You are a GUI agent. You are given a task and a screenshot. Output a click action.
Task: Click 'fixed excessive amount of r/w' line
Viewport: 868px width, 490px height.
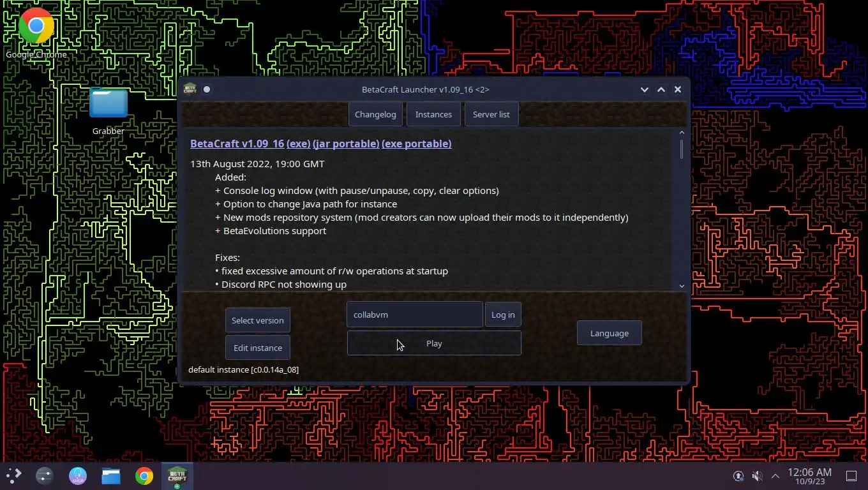pyautogui.click(x=331, y=271)
